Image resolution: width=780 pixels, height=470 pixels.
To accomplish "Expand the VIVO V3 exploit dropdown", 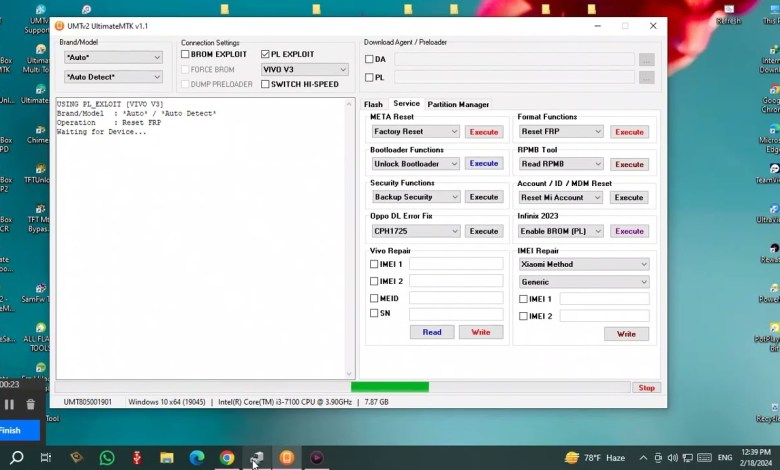I will coord(304,70).
